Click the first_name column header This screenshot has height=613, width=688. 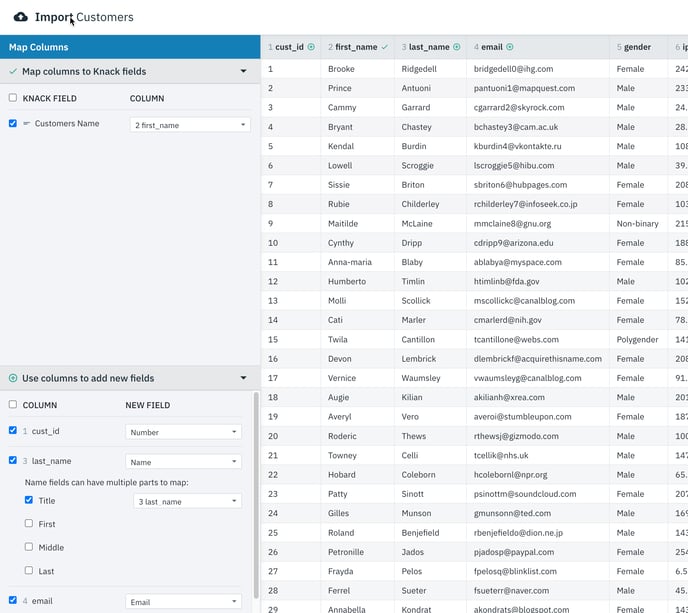pos(358,47)
